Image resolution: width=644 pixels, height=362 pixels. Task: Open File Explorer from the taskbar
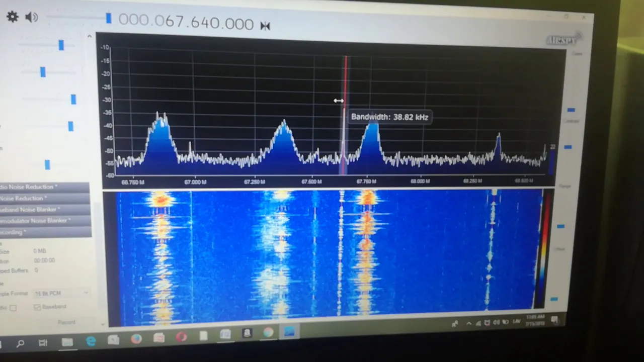click(67, 342)
